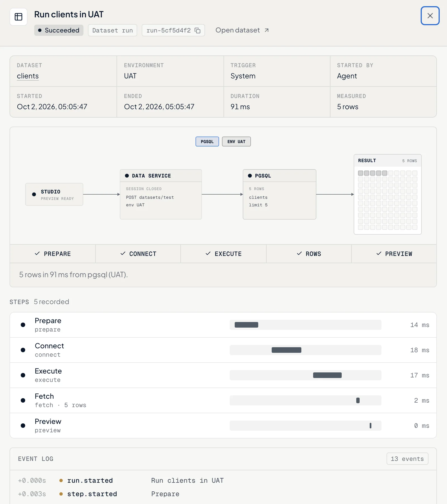This screenshot has height=504, width=447.
Task: Click the Measured value 5 rows
Action: coord(348,107)
